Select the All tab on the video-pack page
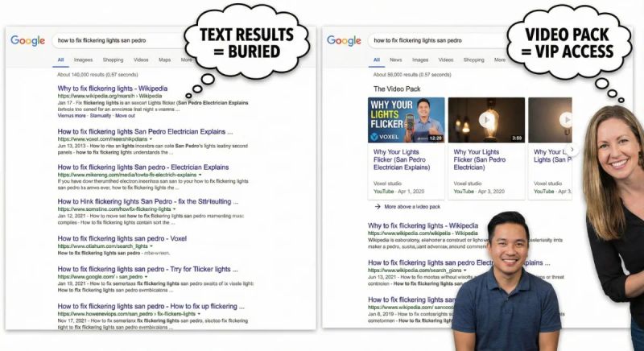The image size is (644, 351). (377, 60)
